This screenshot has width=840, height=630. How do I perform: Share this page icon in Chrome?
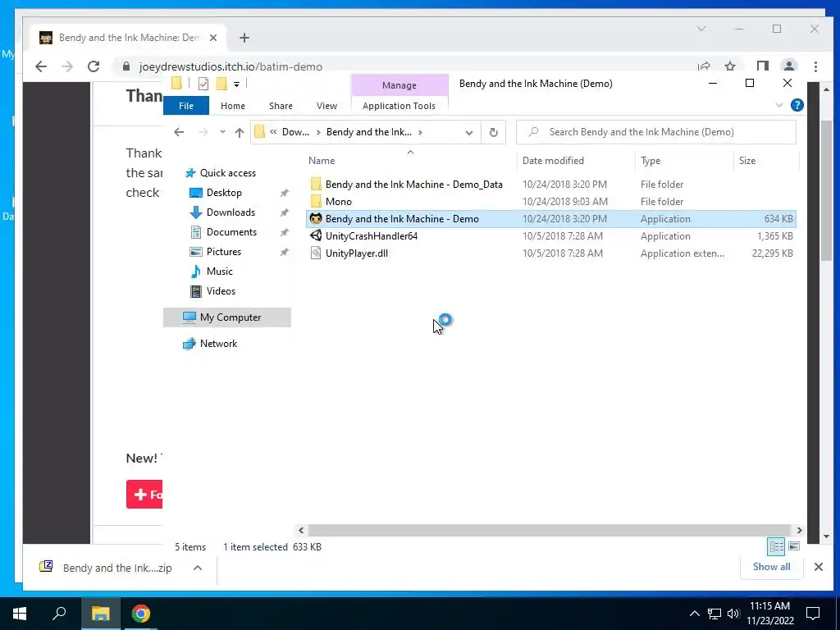(x=704, y=66)
